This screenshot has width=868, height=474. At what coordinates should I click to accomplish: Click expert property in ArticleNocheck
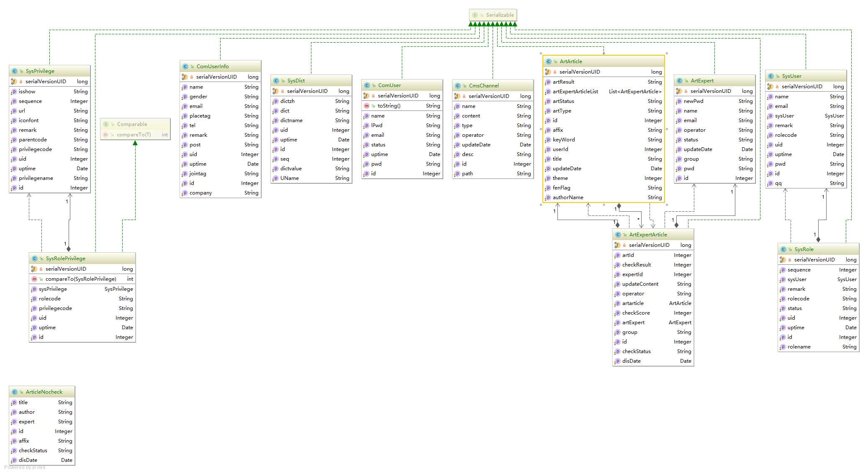point(42,422)
